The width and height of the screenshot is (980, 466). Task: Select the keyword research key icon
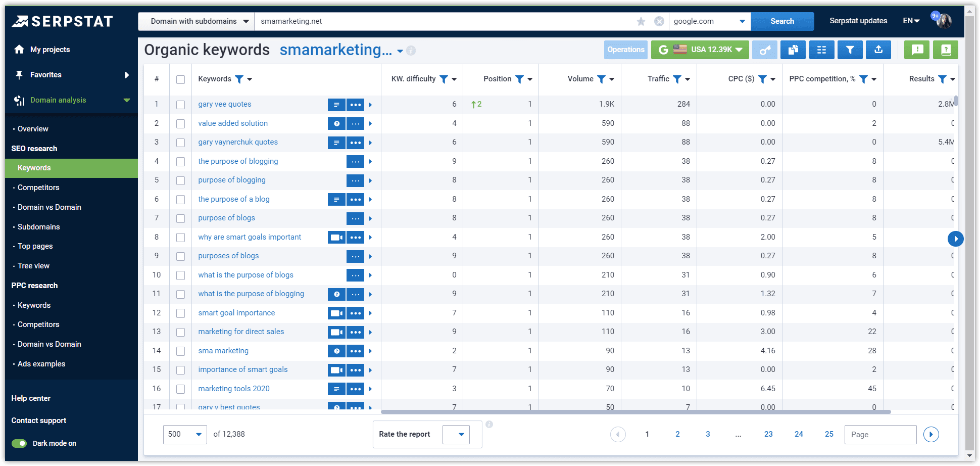pyautogui.click(x=764, y=50)
